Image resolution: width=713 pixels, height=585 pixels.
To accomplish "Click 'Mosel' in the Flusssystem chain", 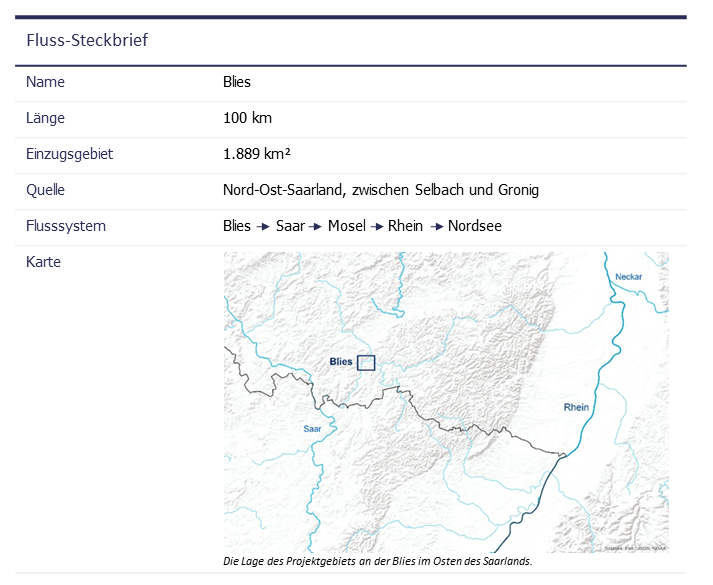I will (x=346, y=226).
